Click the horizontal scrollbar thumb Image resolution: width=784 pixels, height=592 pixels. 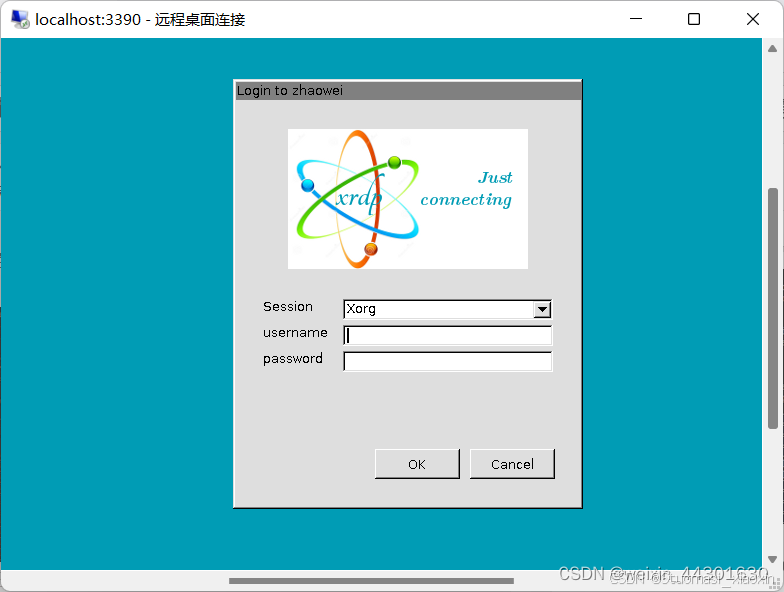[x=372, y=580]
